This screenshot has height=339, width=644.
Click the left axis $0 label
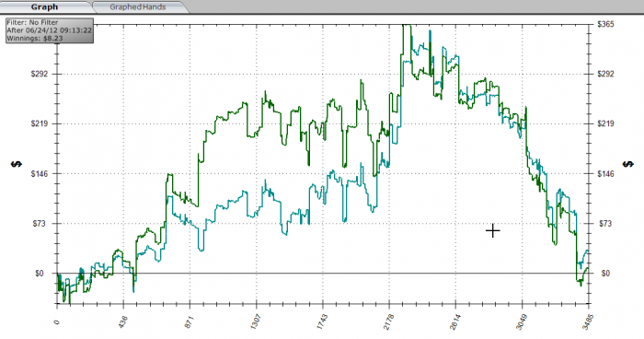(x=40, y=274)
